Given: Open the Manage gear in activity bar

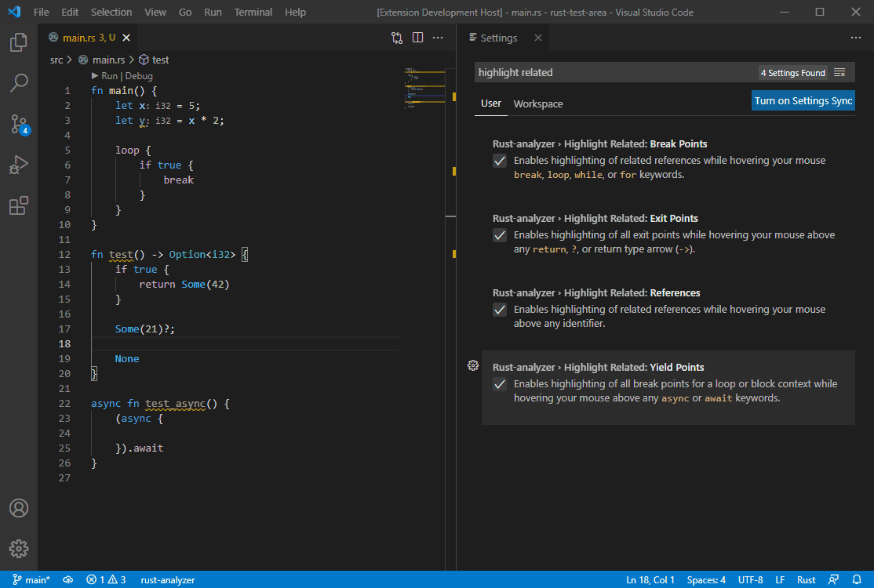Looking at the screenshot, I should tap(19, 549).
